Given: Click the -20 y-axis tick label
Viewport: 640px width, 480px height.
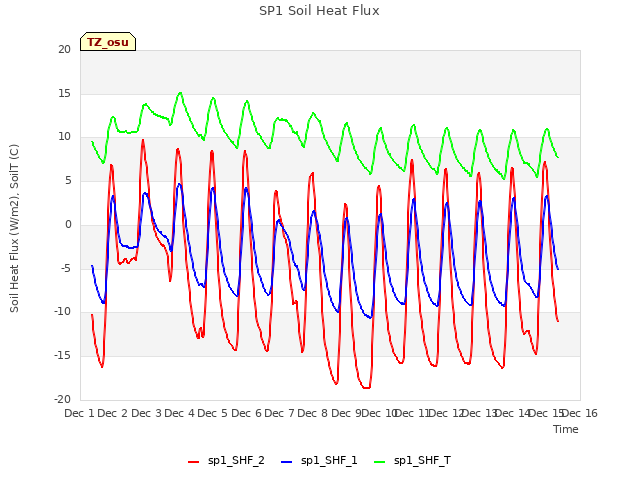Looking at the screenshot, I should point(62,399).
